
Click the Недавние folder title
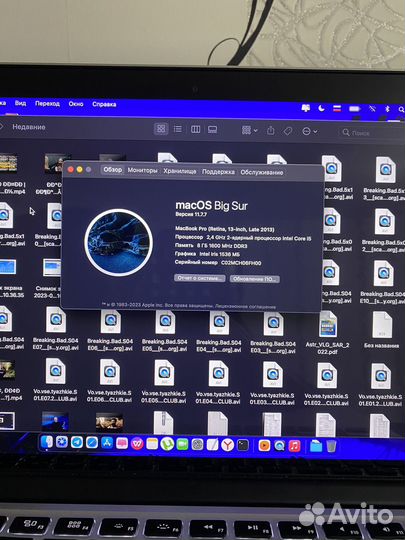29,127
